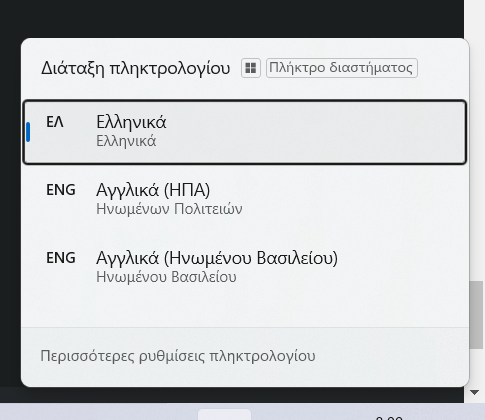The image size is (485, 420).
Task: Click the gray Ηνωμένου Βασιλείου subtitle
Action: tap(166, 277)
